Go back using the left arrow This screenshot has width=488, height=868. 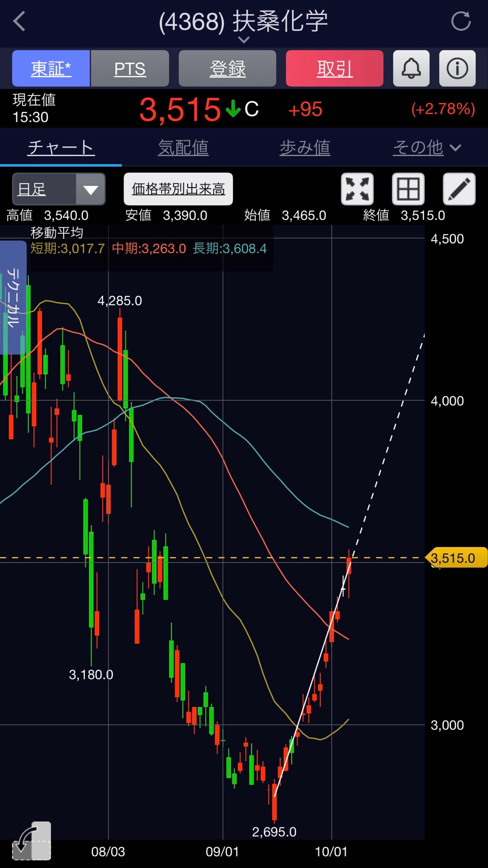[x=19, y=21]
